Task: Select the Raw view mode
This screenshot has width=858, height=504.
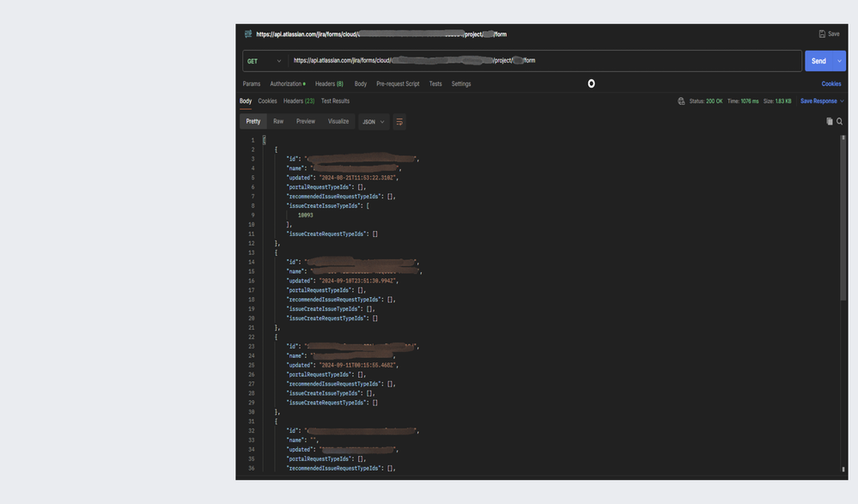Action: pos(278,121)
